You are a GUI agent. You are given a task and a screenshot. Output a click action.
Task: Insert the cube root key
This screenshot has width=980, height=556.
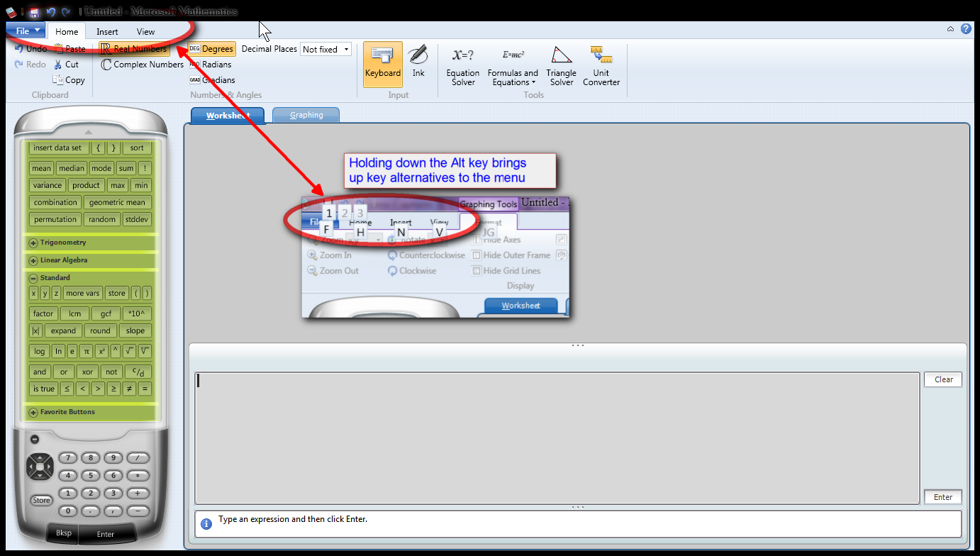145,351
